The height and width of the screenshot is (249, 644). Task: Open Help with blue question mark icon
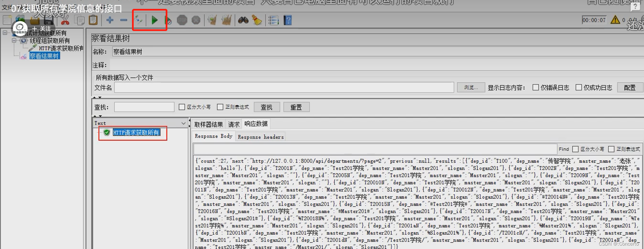288,20
